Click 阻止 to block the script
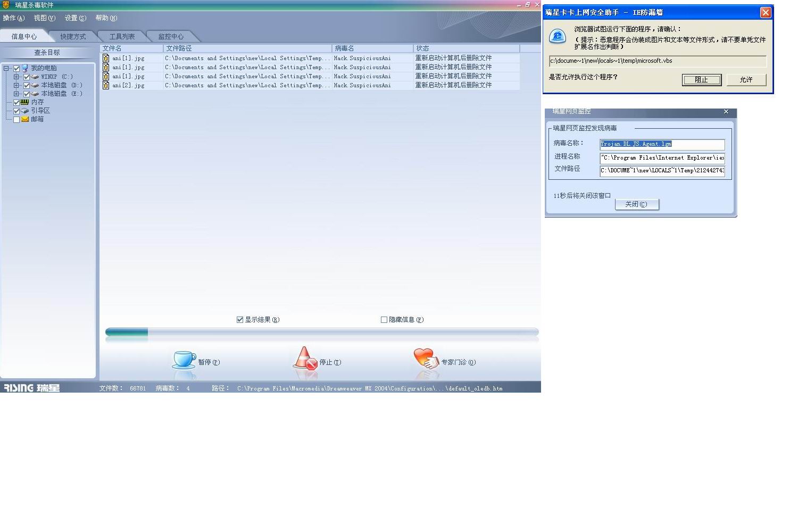The height and width of the screenshot is (532, 798). pyautogui.click(x=702, y=80)
